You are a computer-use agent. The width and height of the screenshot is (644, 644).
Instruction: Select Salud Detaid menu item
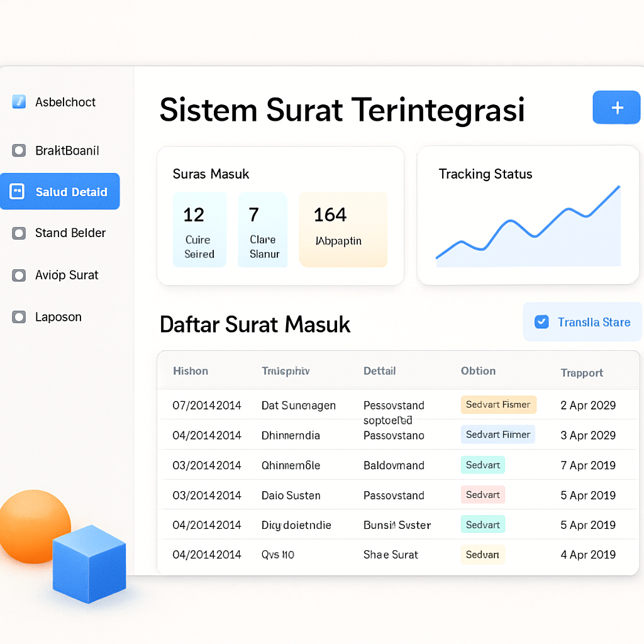(x=60, y=191)
